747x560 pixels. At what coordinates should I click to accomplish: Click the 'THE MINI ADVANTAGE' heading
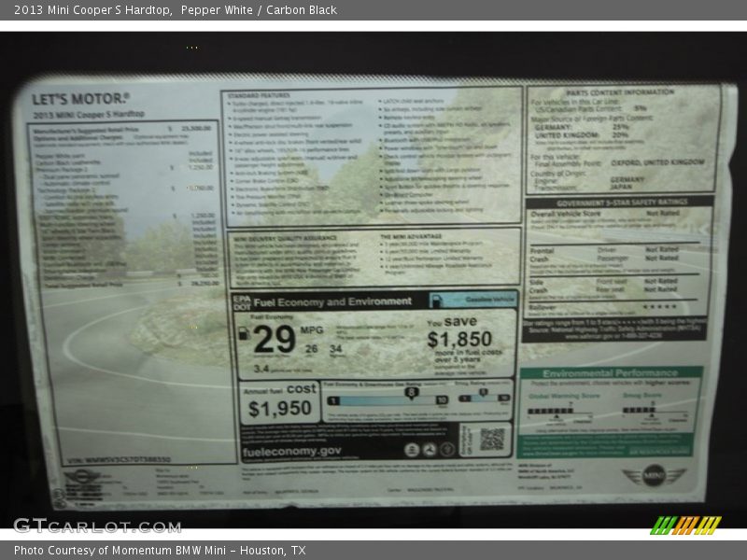[411, 236]
